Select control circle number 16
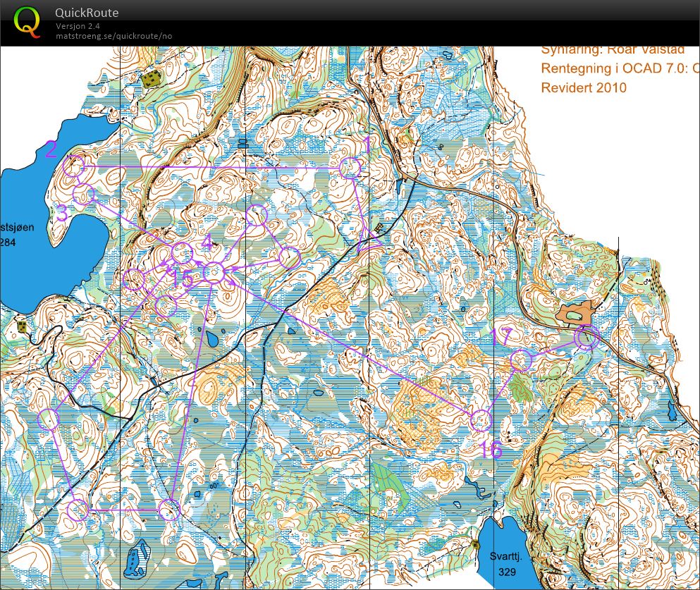Image resolution: width=700 pixels, height=590 pixels. pos(481,420)
